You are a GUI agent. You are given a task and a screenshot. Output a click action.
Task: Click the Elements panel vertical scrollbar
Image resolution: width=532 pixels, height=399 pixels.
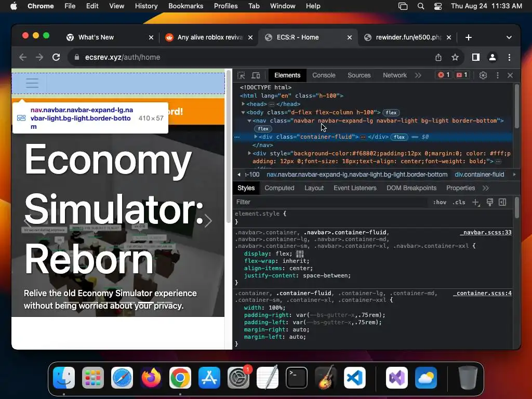(x=517, y=106)
